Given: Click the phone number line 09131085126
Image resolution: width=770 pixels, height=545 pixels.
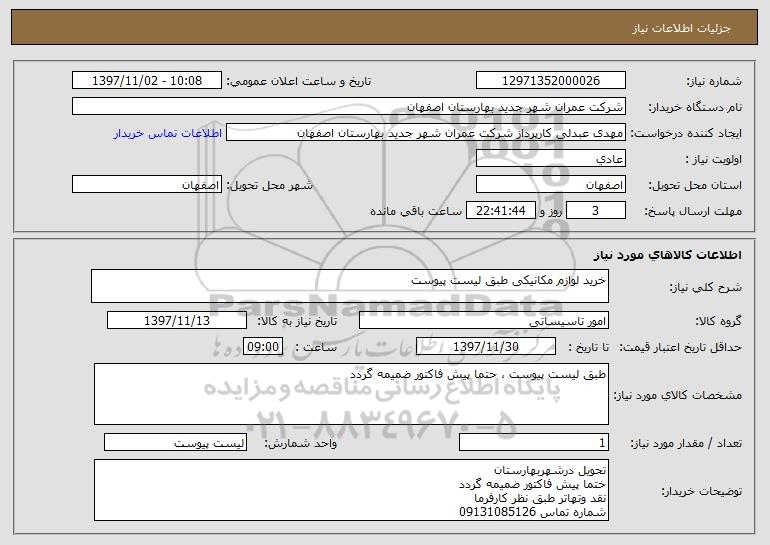Looking at the screenshot, I should (x=533, y=513).
